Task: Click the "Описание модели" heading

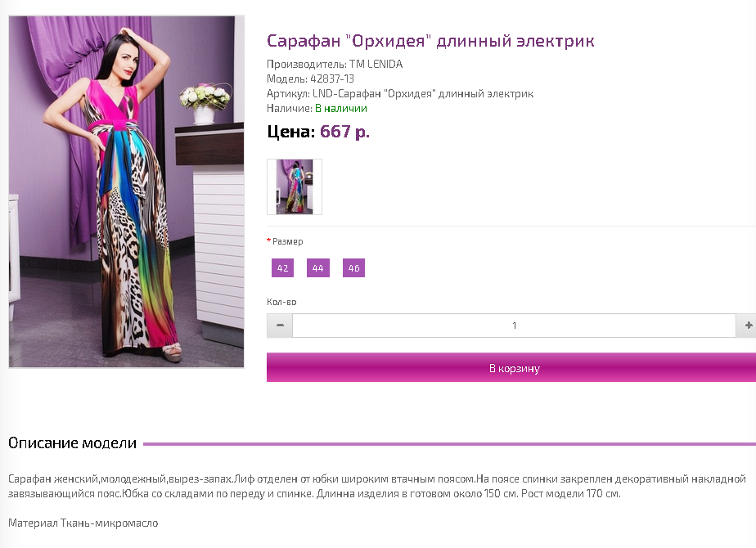Action: (72, 443)
